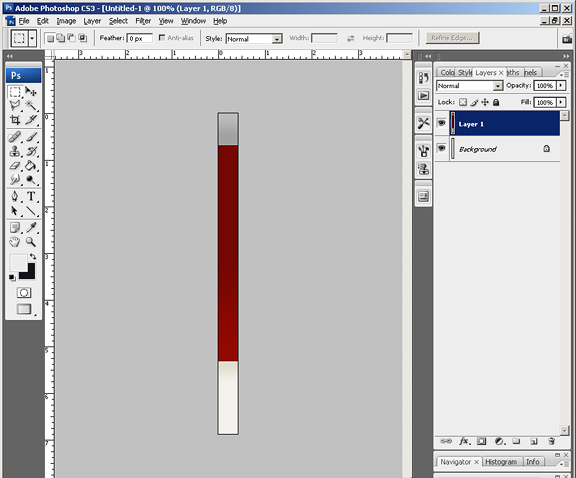This screenshot has width=576, height=478.
Task: Select the Background layer row
Action: click(498, 148)
